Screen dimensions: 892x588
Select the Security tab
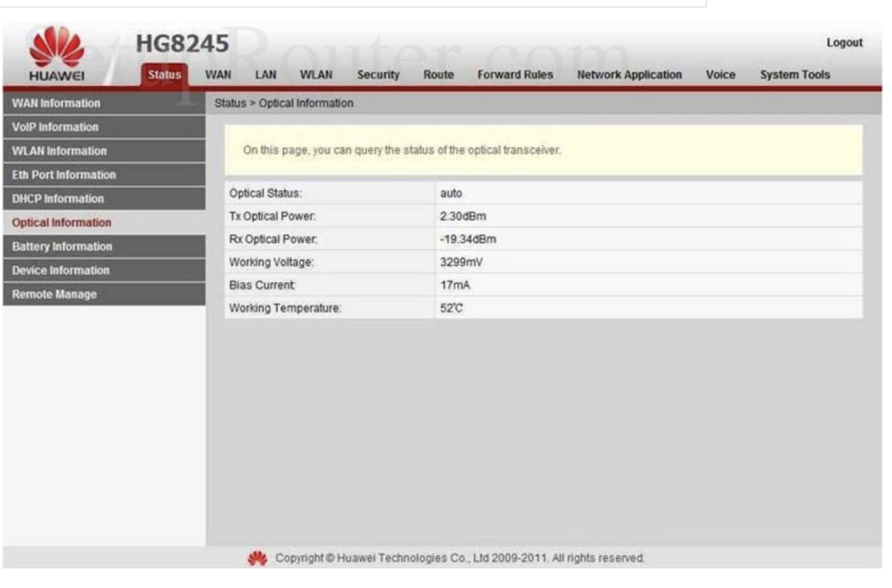coord(378,75)
